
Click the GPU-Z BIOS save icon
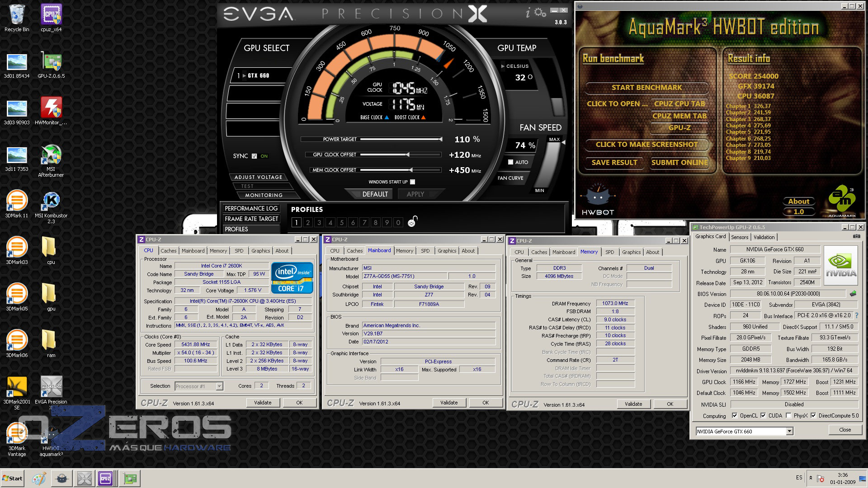853,294
